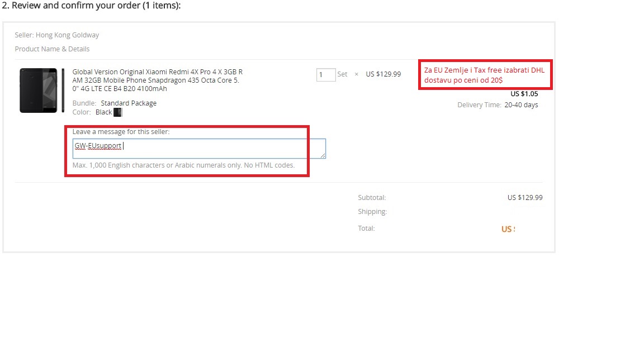Click the US $1.05 shipping price icon area
The height and width of the screenshot is (362, 644).
[x=524, y=93]
